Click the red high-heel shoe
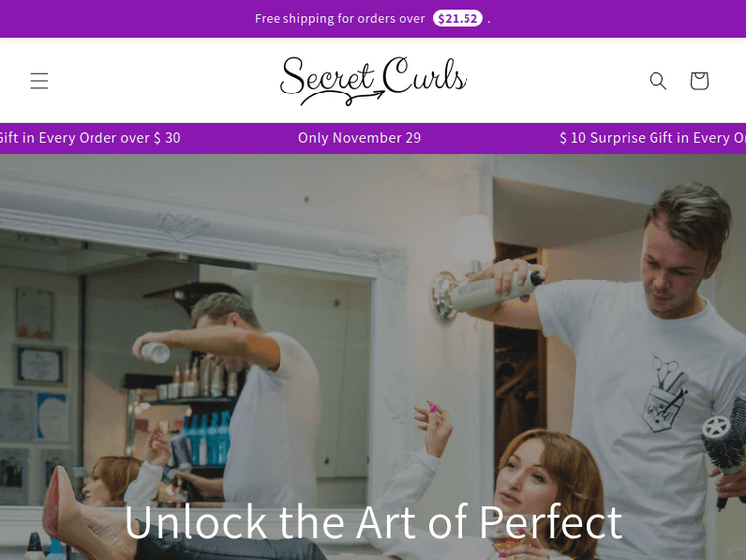The width and height of the screenshot is (746, 560). point(67,511)
